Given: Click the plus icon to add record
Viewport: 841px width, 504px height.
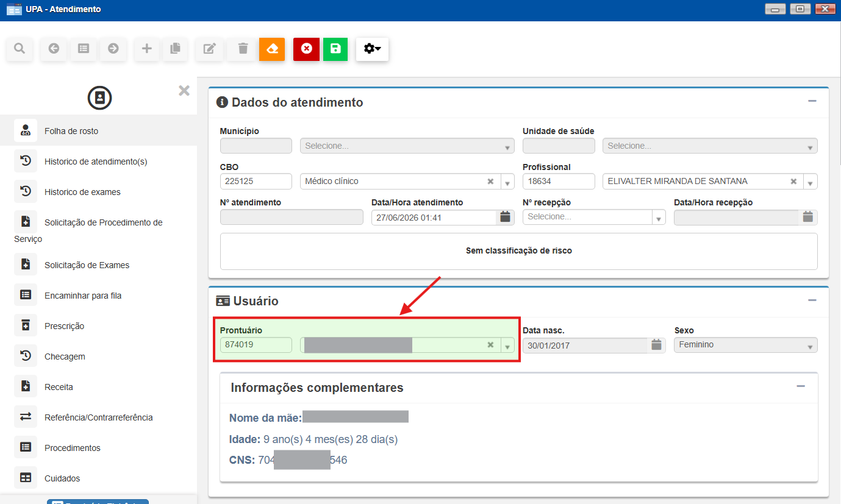Looking at the screenshot, I should 146,49.
